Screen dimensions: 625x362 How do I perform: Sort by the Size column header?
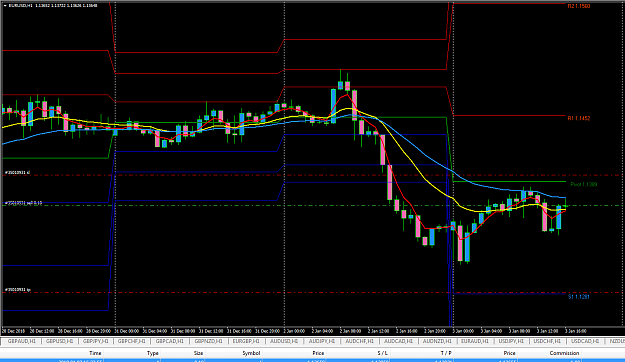pyautogui.click(x=198, y=353)
